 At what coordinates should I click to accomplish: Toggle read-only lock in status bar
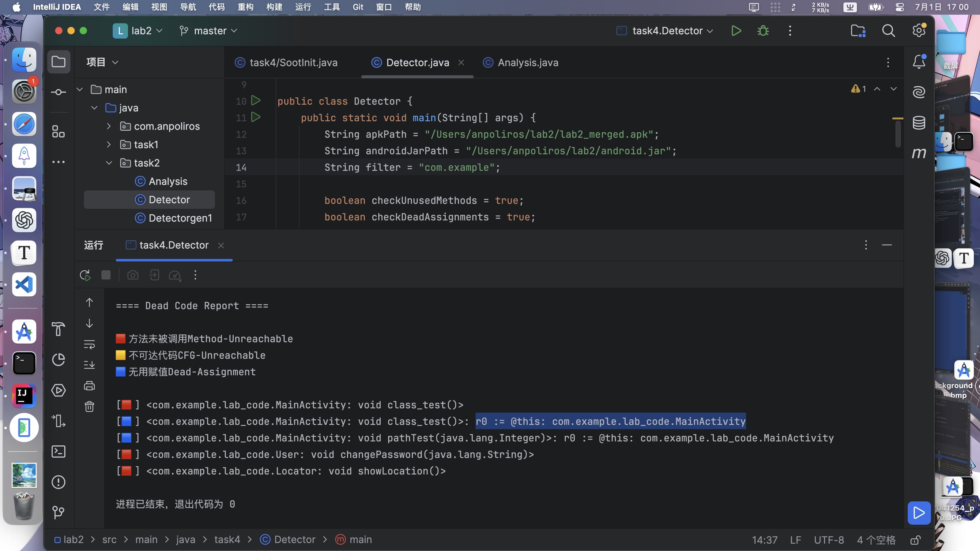click(915, 540)
